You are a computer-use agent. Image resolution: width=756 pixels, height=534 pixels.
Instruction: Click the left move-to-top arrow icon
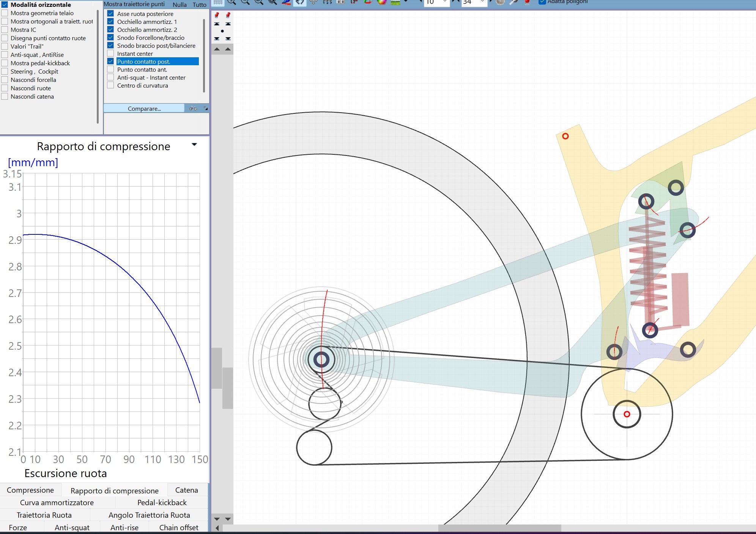[217, 24]
